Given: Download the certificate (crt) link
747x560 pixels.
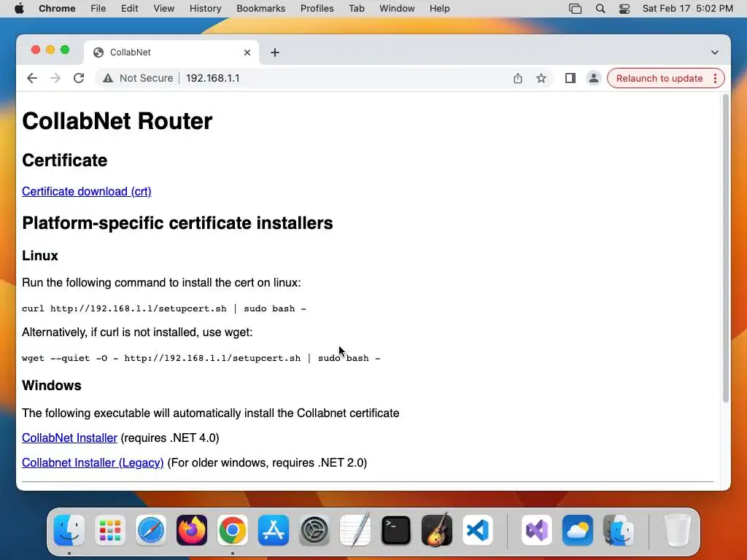Looking at the screenshot, I should 87,192.
